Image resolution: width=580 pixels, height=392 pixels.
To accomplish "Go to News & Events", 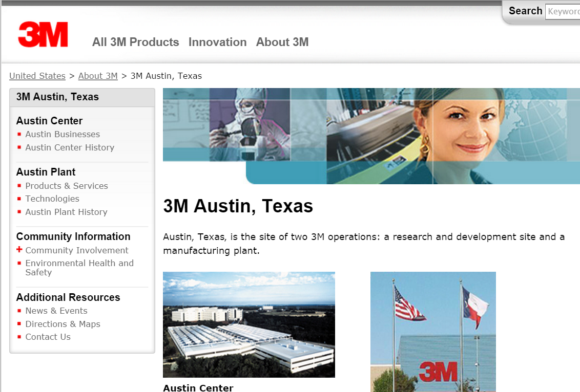I will pos(56,311).
